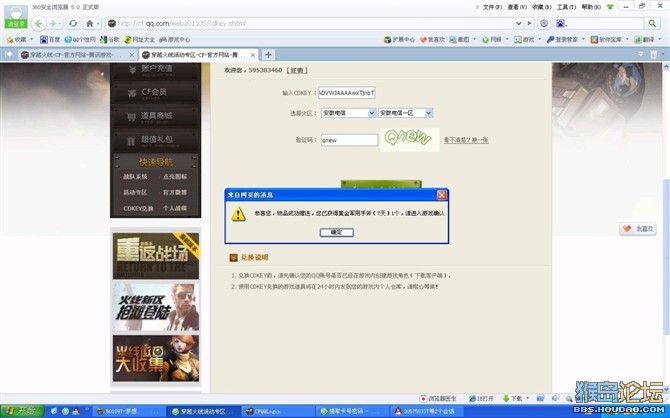Open the 帮助 menu
Screen dimensions: 670x418
(x=591, y=7)
